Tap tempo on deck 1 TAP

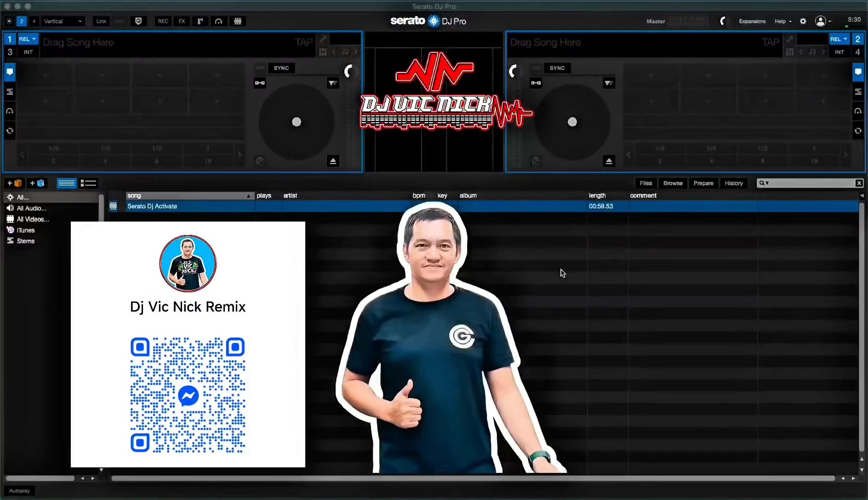tap(304, 42)
